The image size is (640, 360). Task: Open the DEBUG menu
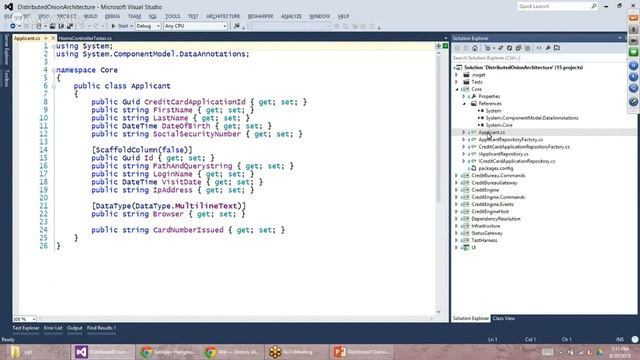112,16
